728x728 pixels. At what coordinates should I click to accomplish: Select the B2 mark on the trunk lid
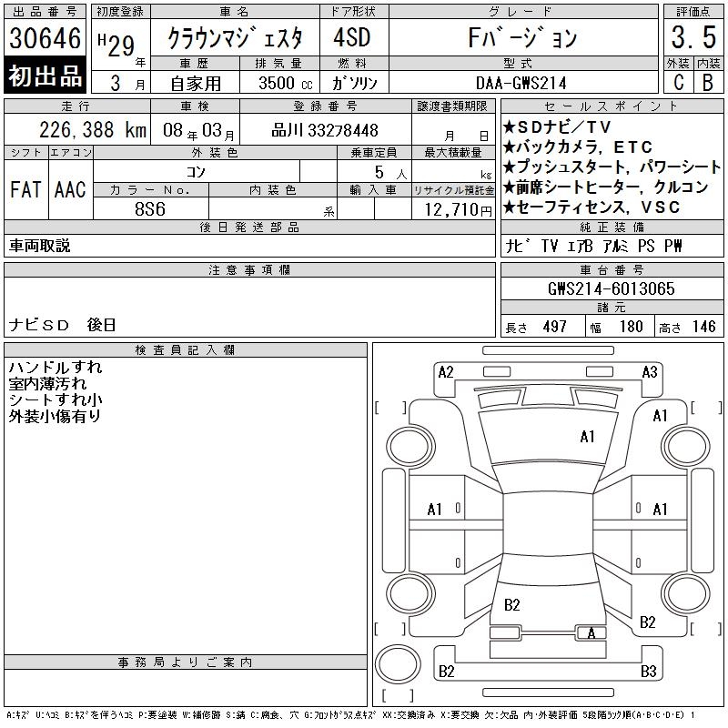(x=511, y=605)
